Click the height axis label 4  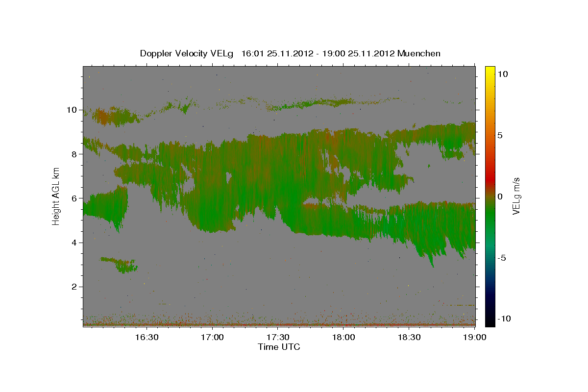[74, 243]
